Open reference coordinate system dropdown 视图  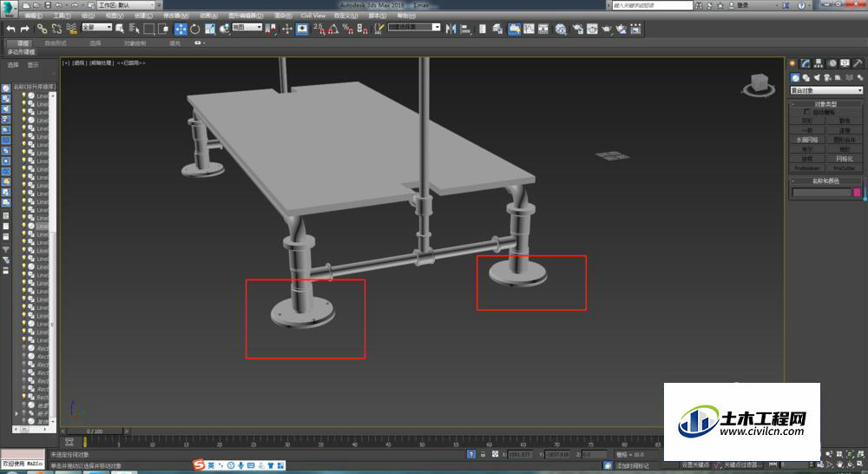[247, 27]
